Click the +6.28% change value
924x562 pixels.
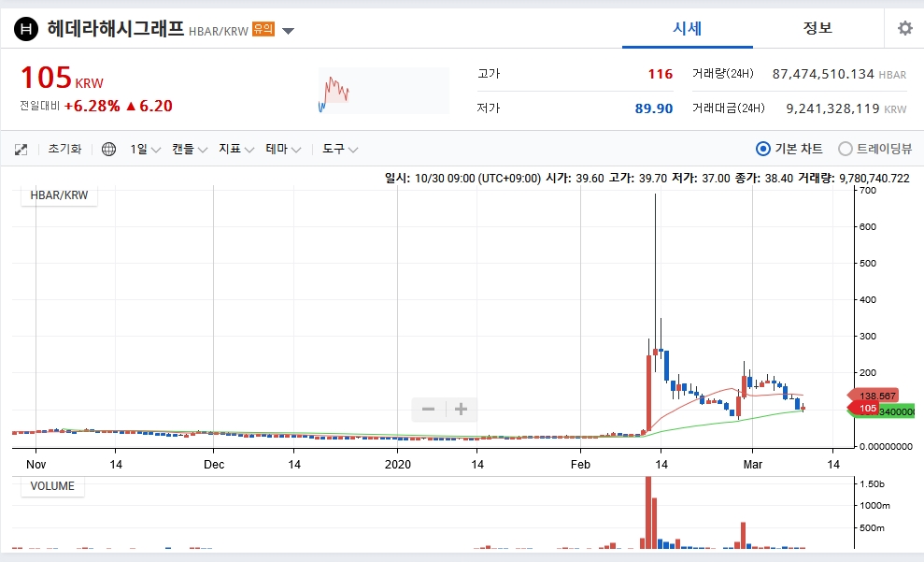coord(92,107)
